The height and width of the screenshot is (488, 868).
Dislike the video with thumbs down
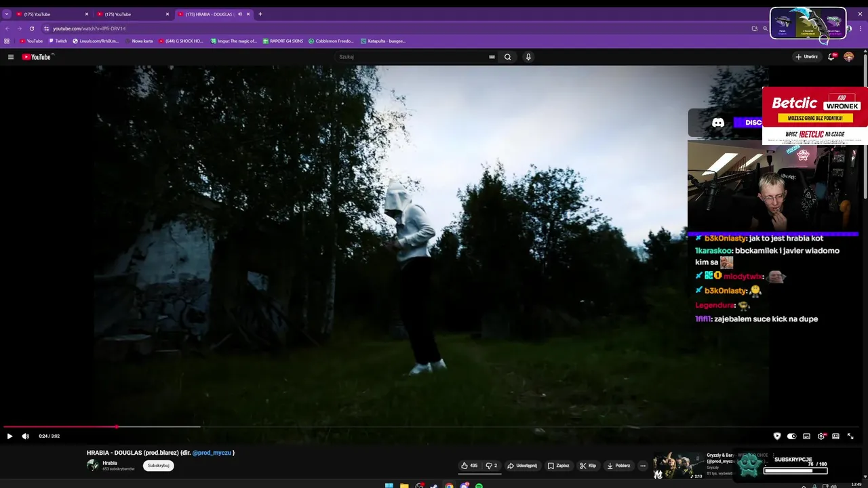point(492,466)
